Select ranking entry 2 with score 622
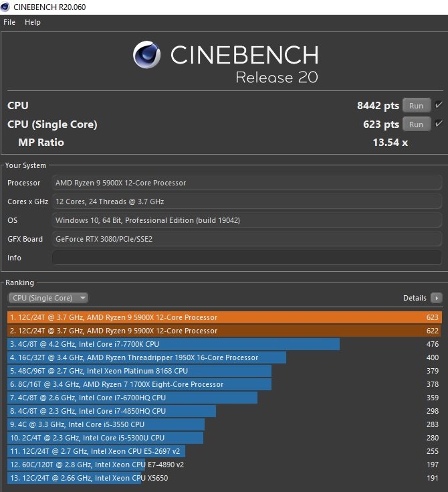Image resolution: width=448 pixels, height=492 pixels. [225, 331]
